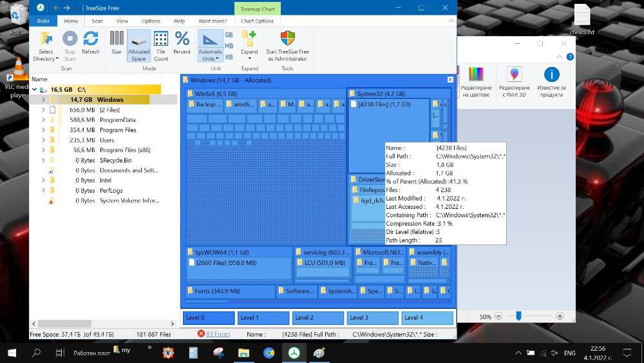The width and height of the screenshot is (644, 363).
Task: Start TreeSize Free as Administrator
Action: [287, 46]
